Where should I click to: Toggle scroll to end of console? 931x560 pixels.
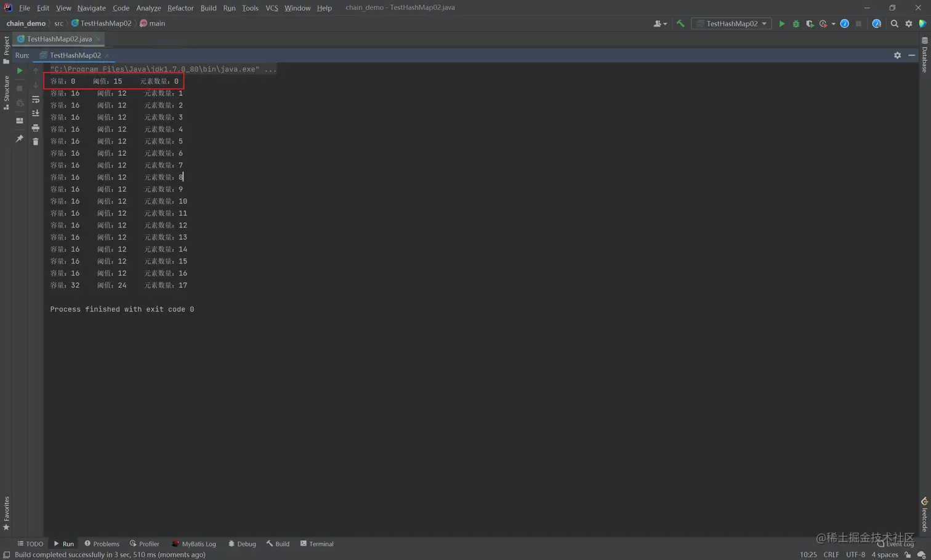tap(36, 113)
